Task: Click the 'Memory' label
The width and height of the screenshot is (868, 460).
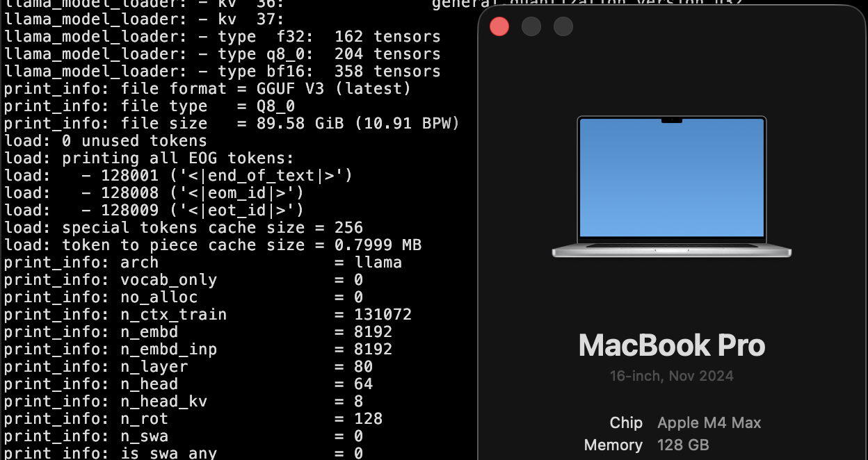Action: pos(613,445)
